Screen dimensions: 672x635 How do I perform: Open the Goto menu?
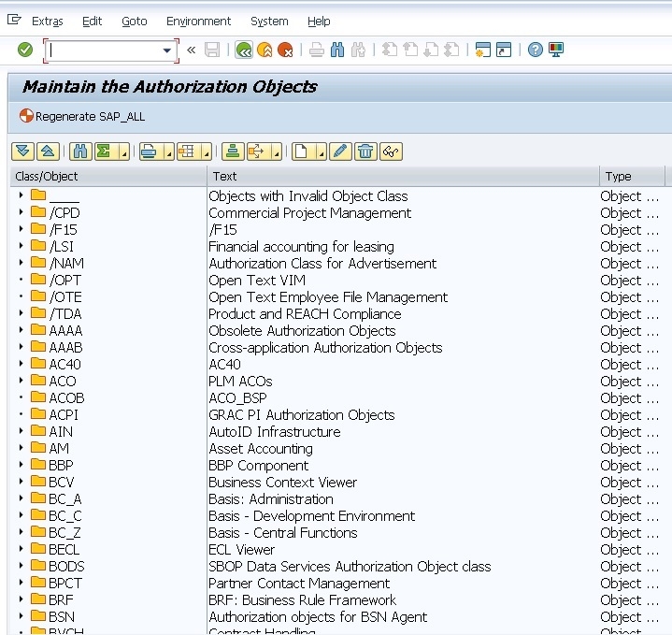(x=134, y=21)
